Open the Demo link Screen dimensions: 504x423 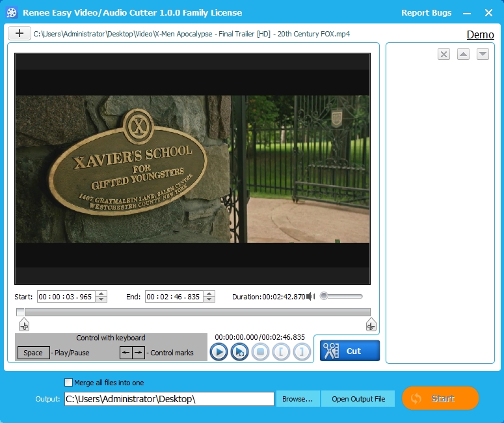pyautogui.click(x=480, y=34)
